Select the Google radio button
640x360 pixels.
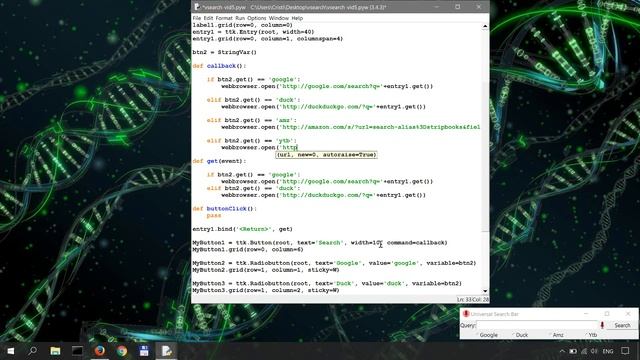(486, 335)
